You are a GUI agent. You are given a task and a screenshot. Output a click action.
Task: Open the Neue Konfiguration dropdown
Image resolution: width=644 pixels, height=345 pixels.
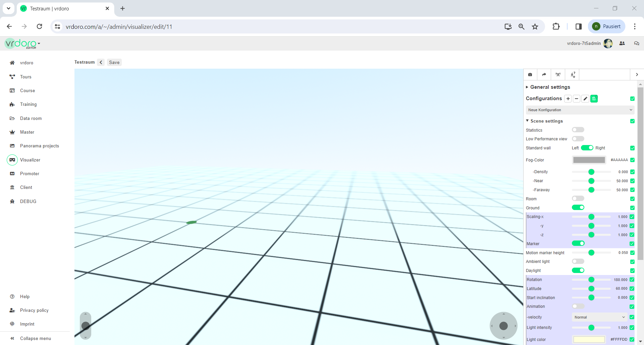click(x=580, y=110)
